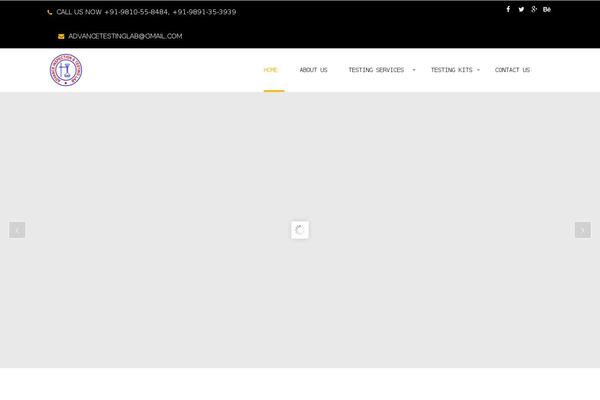This screenshot has width=600, height=400.
Task: Open the Google Plus social icon
Action: [534, 9]
